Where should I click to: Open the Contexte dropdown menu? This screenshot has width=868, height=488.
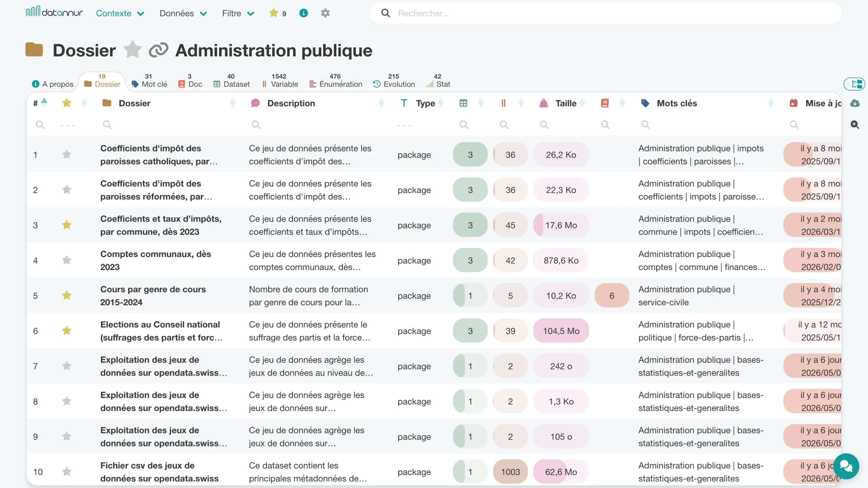pos(120,13)
